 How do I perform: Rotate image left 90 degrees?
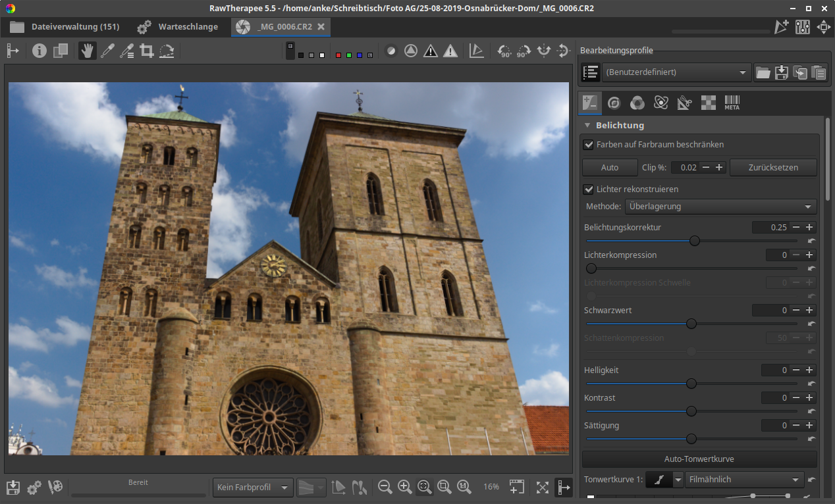[504, 51]
